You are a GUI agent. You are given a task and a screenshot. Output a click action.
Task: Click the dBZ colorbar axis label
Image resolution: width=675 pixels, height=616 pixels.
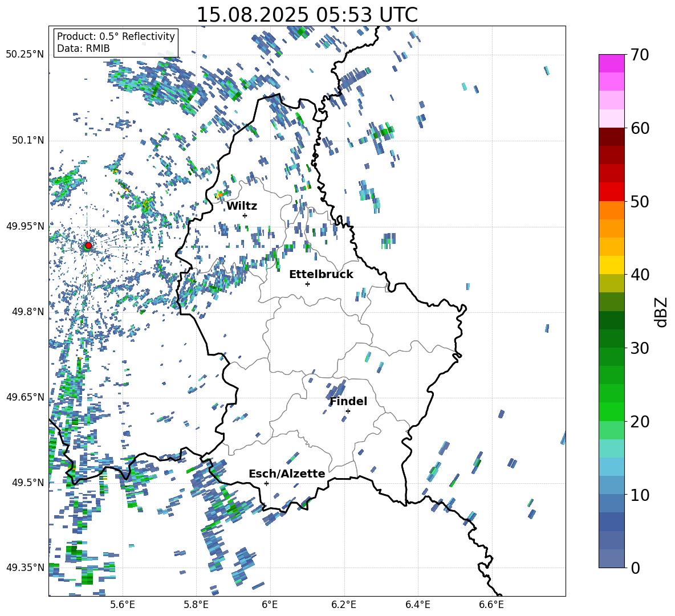click(x=662, y=312)
